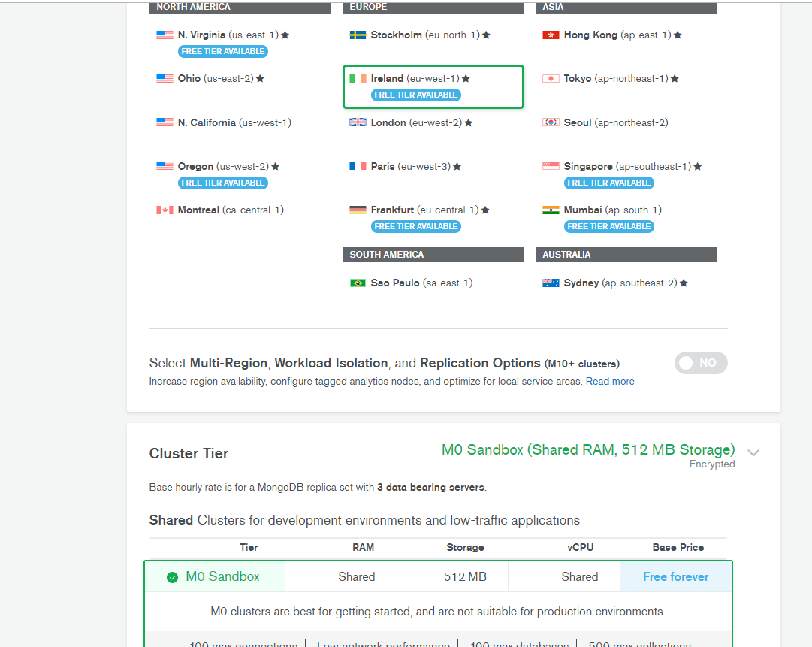Click the Australian flag beside Sydney
This screenshot has width=812, height=647.
(551, 283)
